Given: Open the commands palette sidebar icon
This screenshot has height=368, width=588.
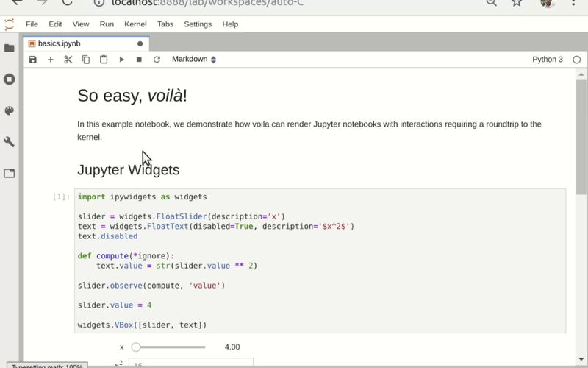Looking at the screenshot, I should [10, 110].
